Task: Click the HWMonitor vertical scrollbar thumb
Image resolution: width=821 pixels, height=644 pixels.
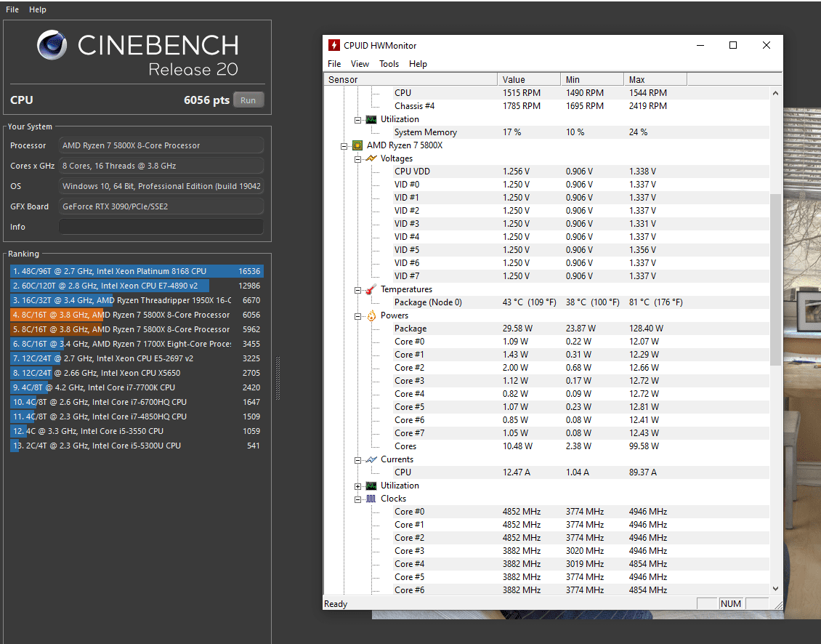Action: pyautogui.click(x=775, y=279)
